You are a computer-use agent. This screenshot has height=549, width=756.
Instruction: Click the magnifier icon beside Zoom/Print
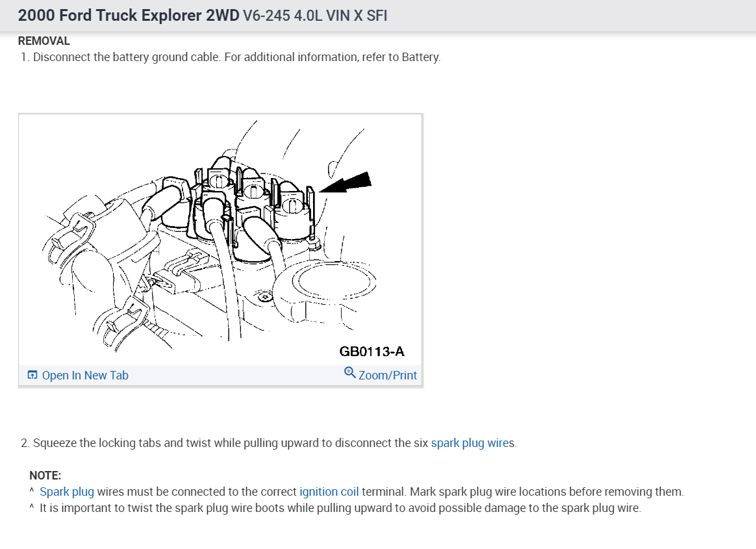click(349, 372)
